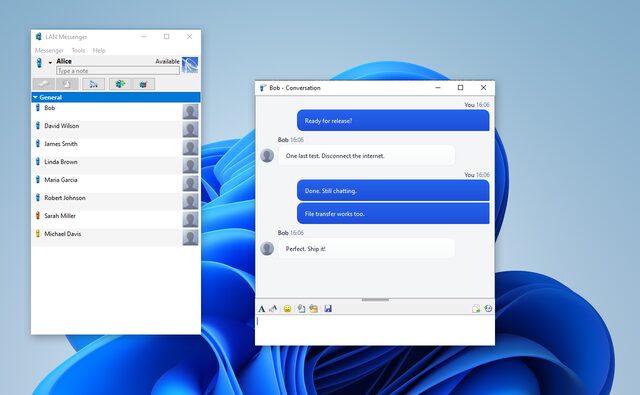Click the Bob - Conversation window title
This screenshot has height=395, width=640.
pyautogui.click(x=295, y=88)
